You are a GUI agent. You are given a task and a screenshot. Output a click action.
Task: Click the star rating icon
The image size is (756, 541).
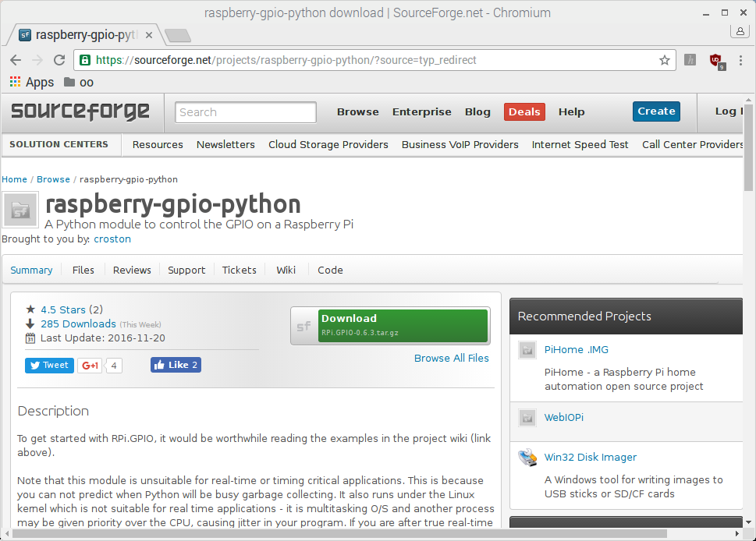[30, 309]
